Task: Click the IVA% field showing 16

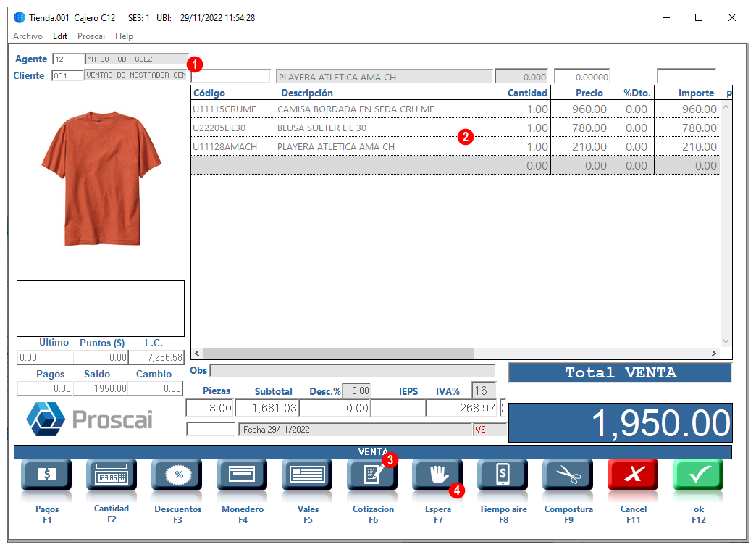Action: tap(484, 391)
